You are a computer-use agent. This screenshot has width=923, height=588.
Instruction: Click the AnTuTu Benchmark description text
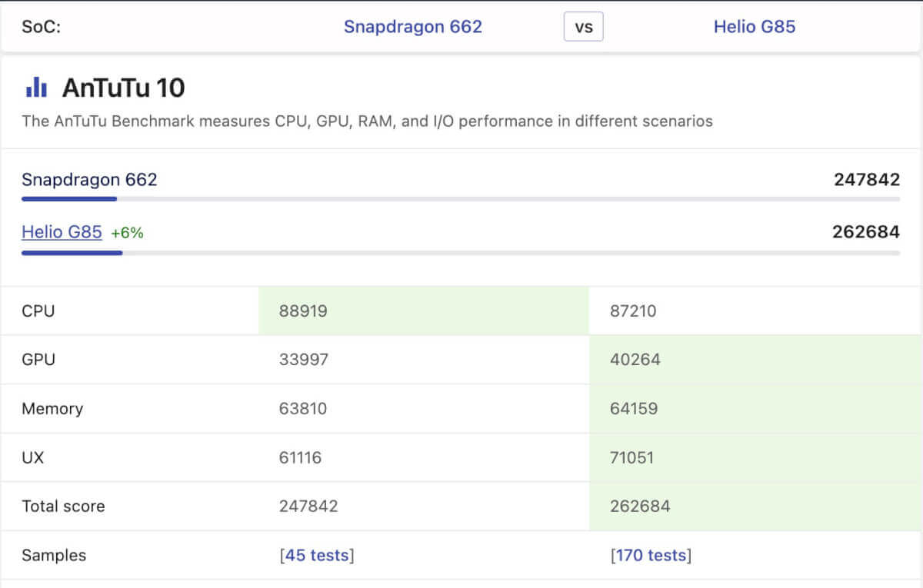pos(368,121)
